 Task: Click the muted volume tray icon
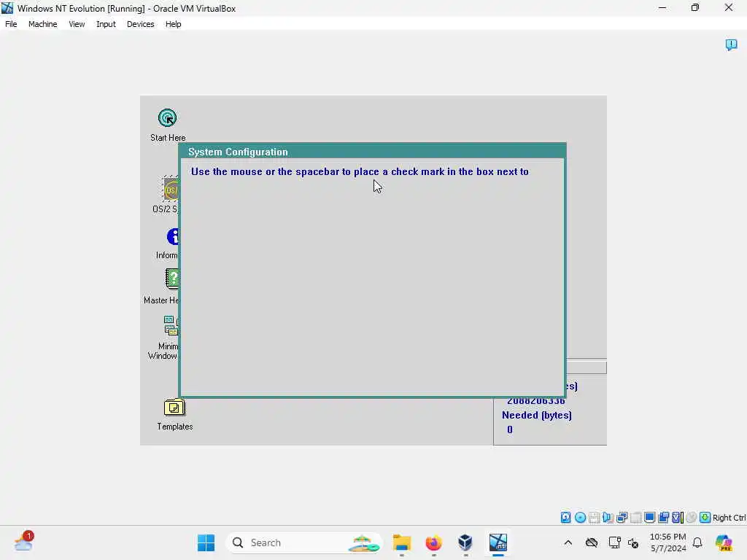633,542
